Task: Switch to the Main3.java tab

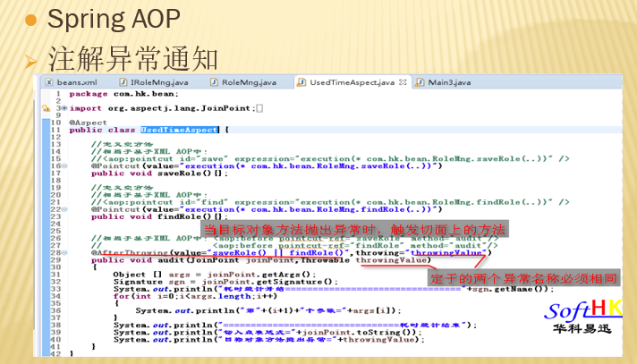Action: pos(443,82)
